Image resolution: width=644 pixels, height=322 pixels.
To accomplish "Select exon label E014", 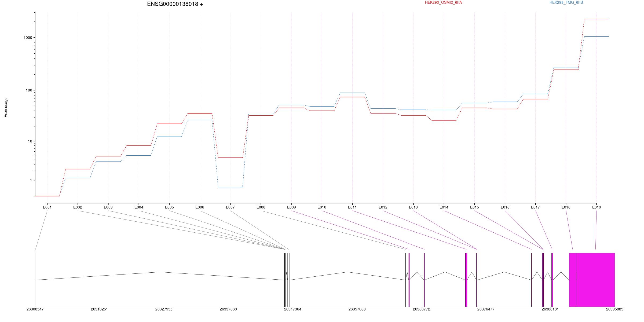I will (x=444, y=207).
